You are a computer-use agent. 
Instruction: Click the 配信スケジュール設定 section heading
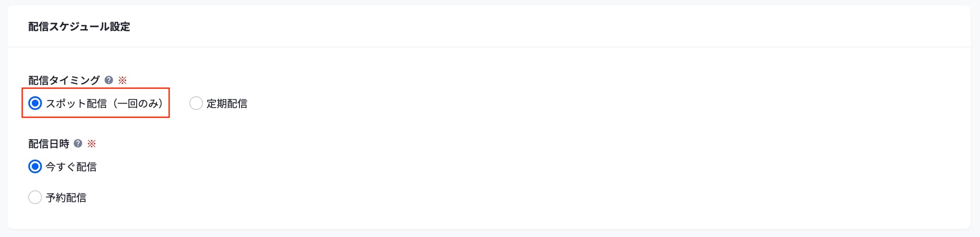point(79,27)
